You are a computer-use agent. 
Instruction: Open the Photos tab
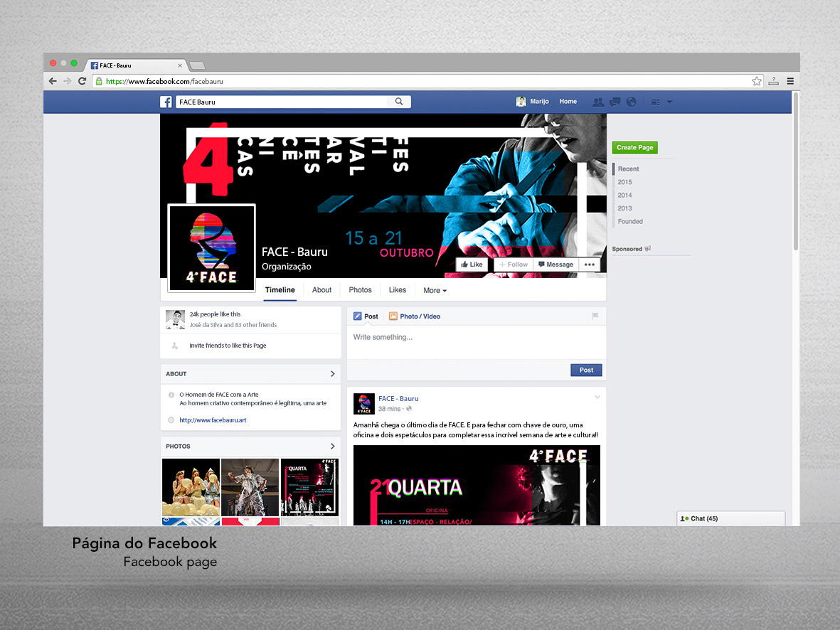click(360, 290)
